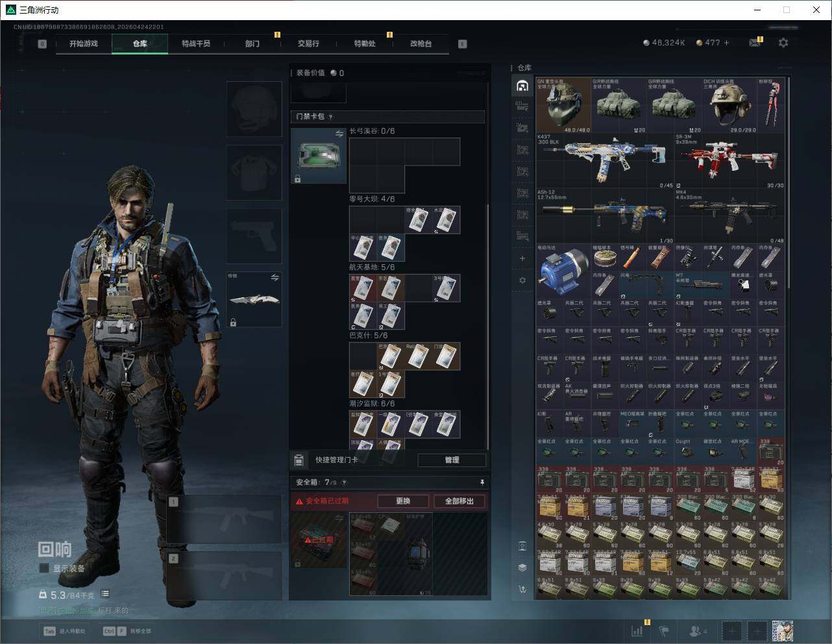The image size is (832, 644).
Task: Toggle the 显示装备 checkbox
Action: point(44,568)
